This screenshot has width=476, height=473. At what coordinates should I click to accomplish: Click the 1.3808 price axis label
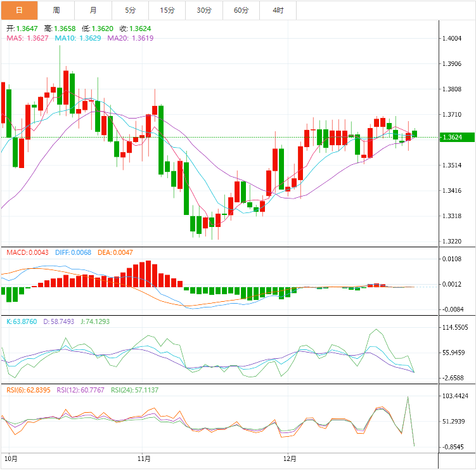pos(452,89)
